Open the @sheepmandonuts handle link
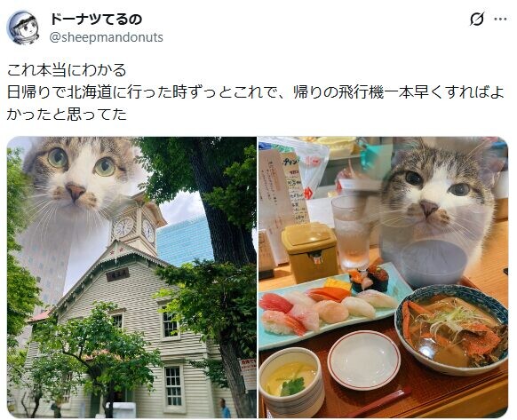The image size is (517, 420). [107, 37]
